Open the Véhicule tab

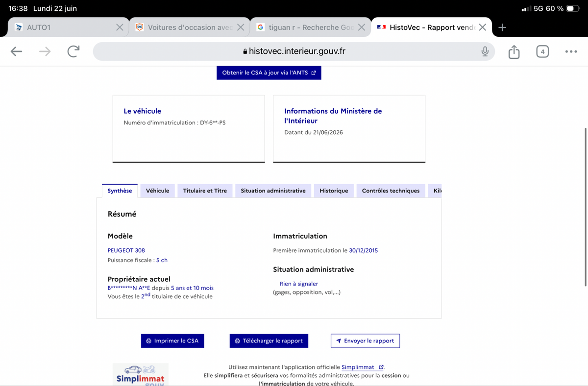[157, 191]
